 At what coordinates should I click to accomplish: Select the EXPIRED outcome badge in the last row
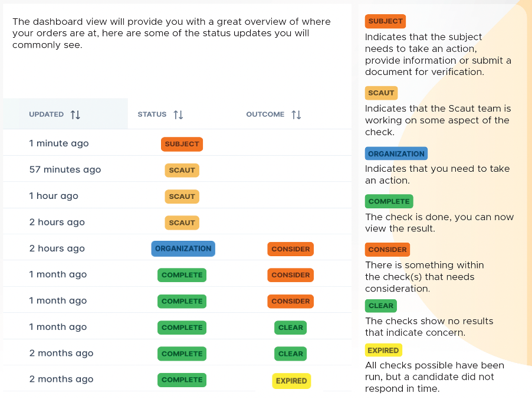[x=291, y=381]
